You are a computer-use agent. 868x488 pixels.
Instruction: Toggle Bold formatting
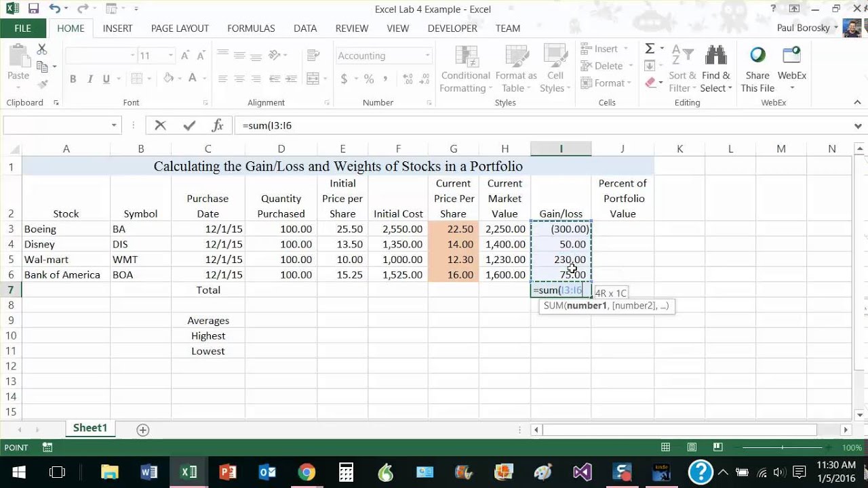(x=73, y=79)
